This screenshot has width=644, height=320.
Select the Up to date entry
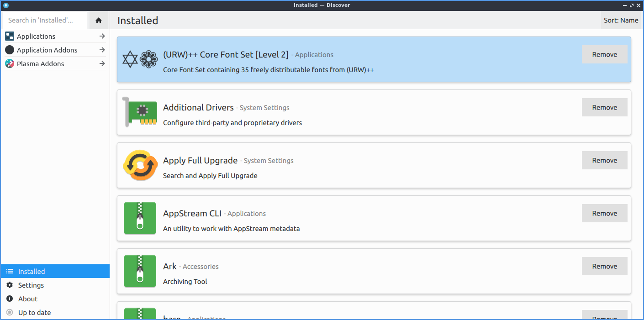tap(34, 313)
